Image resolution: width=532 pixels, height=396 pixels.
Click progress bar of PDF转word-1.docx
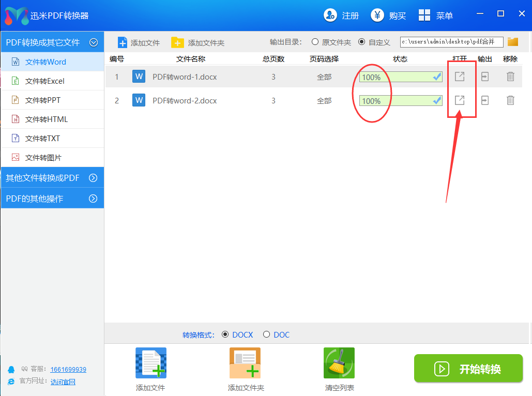coord(401,77)
